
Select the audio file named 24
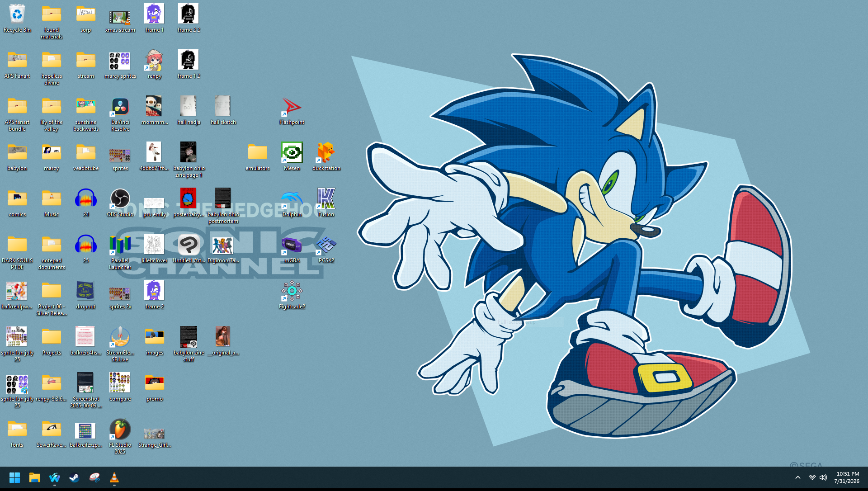pyautogui.click(x=86, y=203)
